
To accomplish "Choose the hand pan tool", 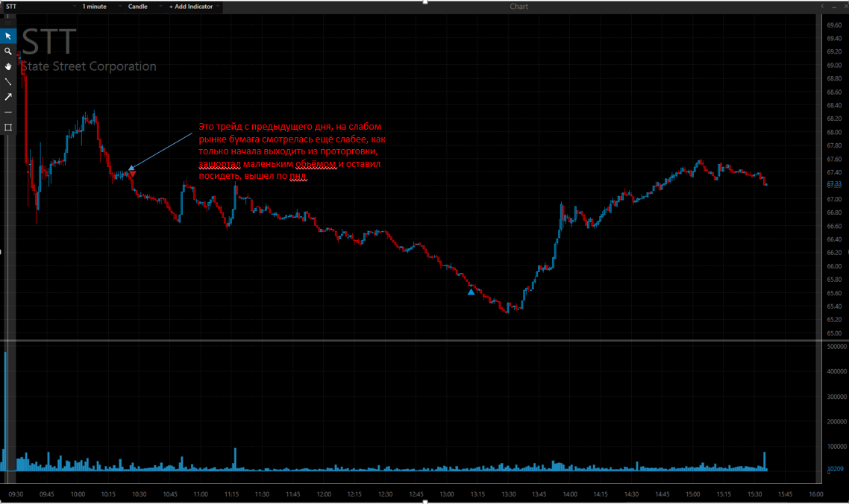I will pos(8,66).
